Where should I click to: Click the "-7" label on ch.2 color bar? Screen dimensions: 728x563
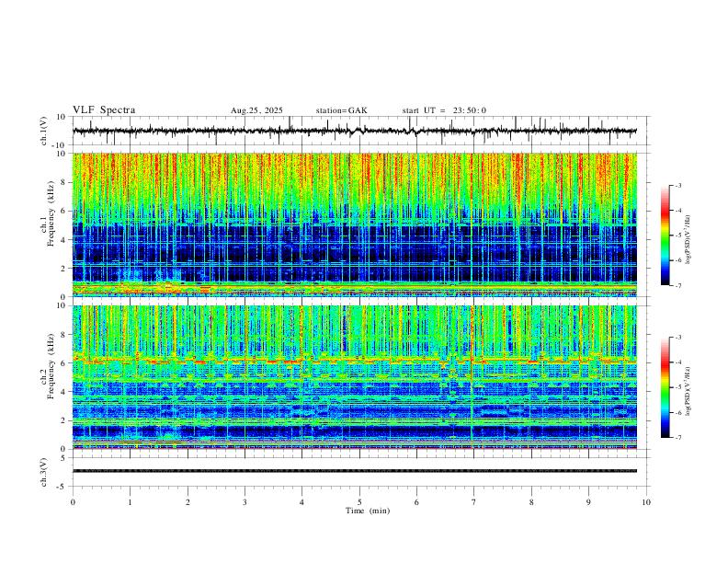678,438
